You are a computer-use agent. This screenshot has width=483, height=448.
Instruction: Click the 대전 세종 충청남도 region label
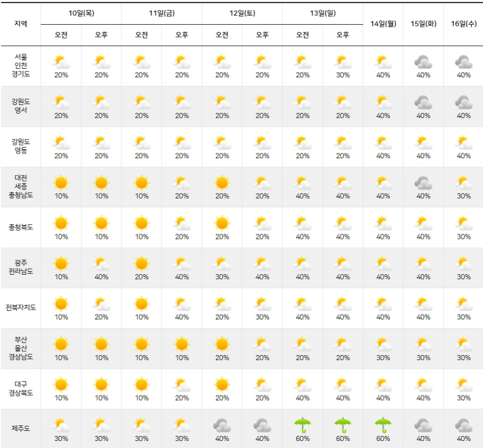point(21,186)
